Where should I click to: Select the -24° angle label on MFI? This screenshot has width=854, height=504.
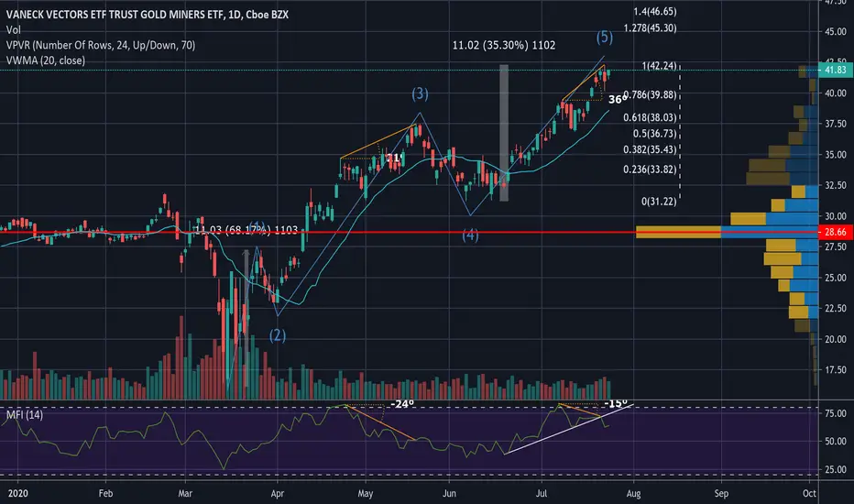point(402,404)
